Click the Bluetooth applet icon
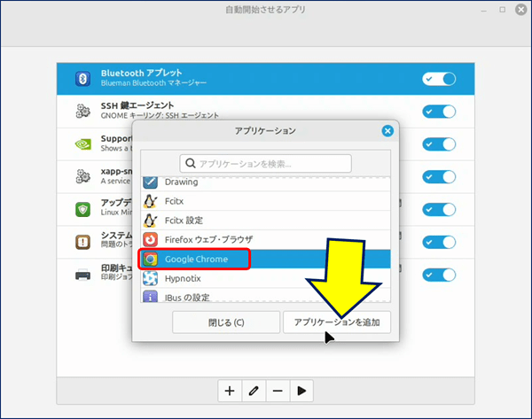The image size is (532, 419). [82, 79]
